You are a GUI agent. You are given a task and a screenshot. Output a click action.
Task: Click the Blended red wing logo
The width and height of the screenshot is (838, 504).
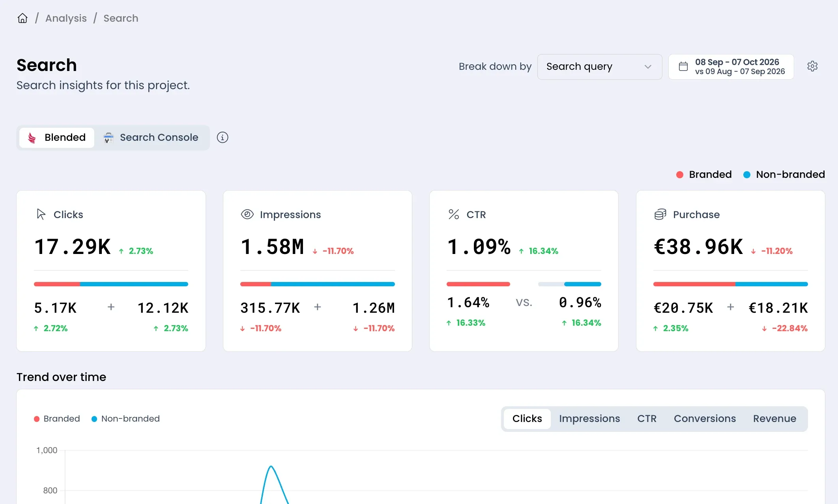tap(32, 138)
